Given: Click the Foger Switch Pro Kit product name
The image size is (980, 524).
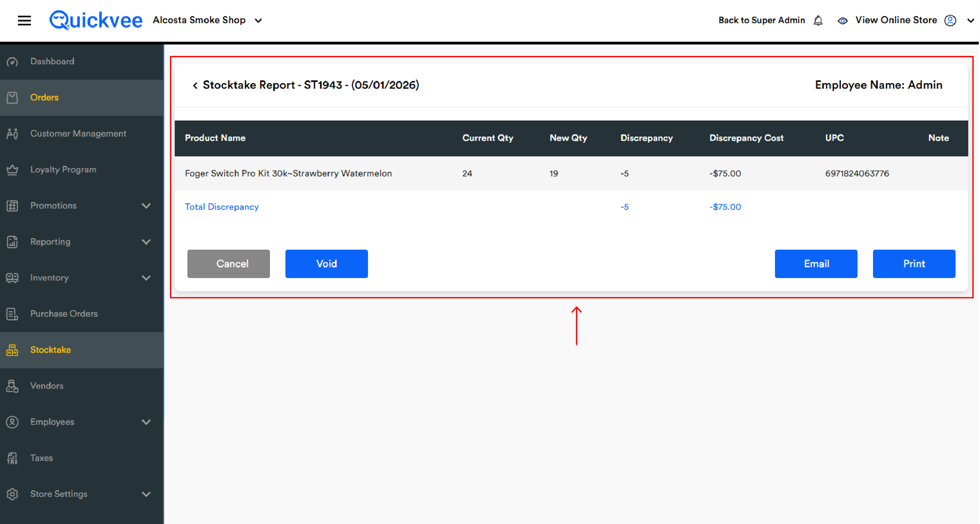Looking at the screenshot, I should click(288, 173).
